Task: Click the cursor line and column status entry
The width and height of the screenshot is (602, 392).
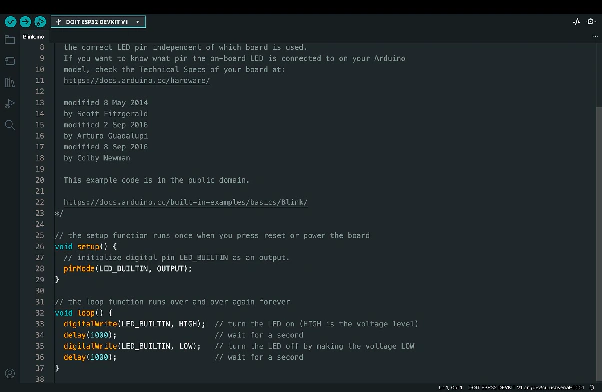Action: [450, 387]
